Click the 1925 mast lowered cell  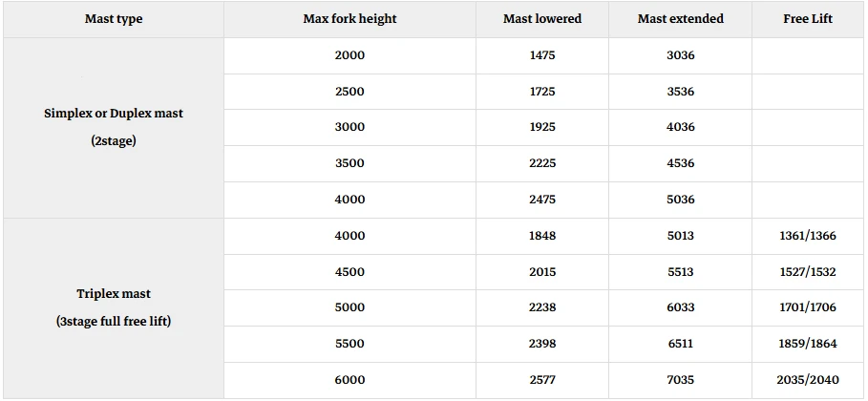pyautogui.click(x=542, y=127)
